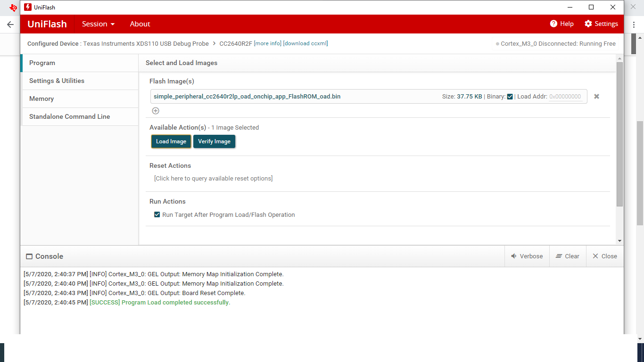Open Settings & Utilities section

point(80,81)
